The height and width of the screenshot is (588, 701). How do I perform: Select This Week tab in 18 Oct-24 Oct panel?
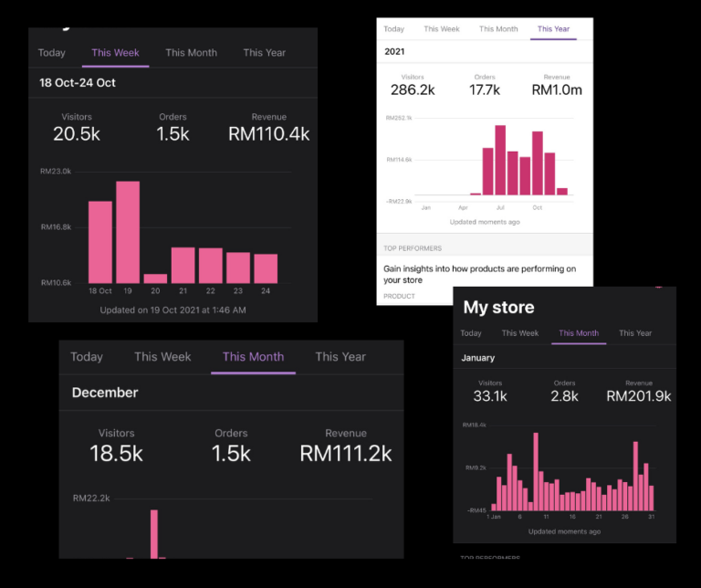[x=115, y=53]
